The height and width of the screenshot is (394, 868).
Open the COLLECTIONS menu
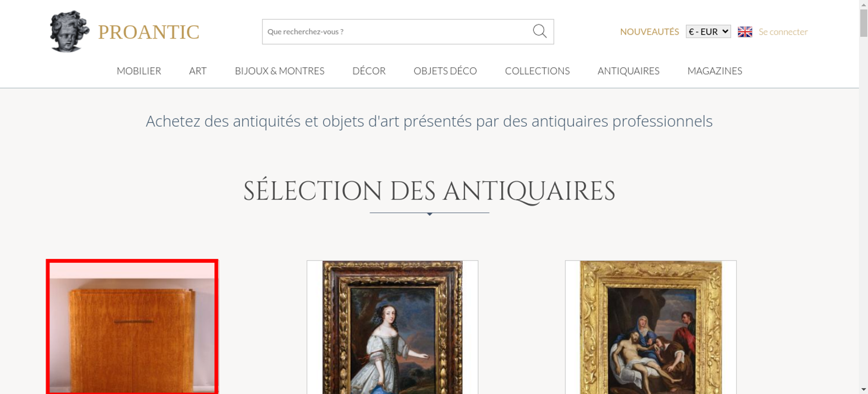[537, 71]
